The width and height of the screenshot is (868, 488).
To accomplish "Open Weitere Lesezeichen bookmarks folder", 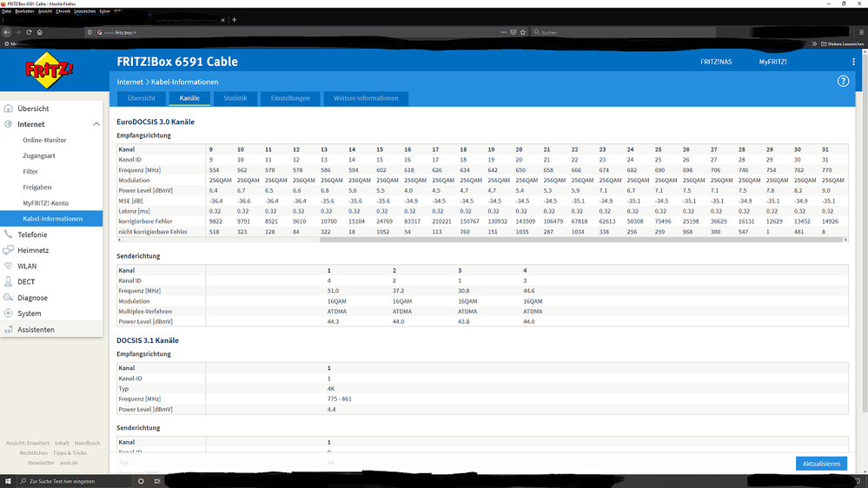I will point(842,43).
